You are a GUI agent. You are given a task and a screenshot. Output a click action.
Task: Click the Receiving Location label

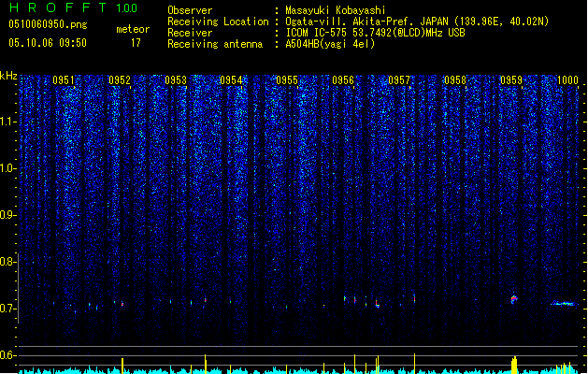coord(218,22)
